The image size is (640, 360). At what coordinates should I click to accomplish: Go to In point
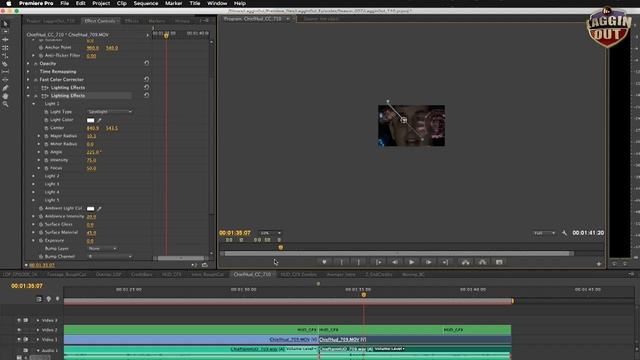(x=378, y=262)
